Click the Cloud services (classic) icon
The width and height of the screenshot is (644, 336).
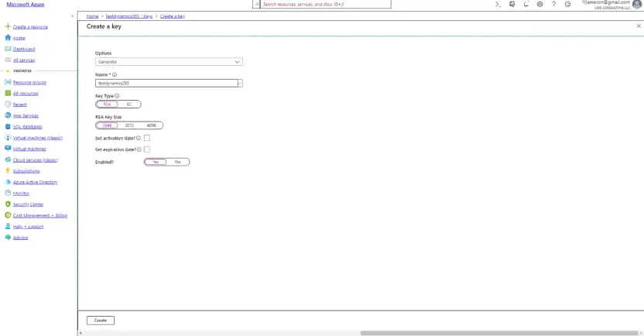pyautogui.click(x=8, y=159)
